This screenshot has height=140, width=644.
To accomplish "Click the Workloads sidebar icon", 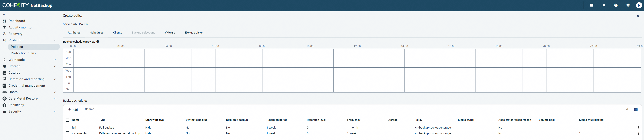I will pos(5,60).
